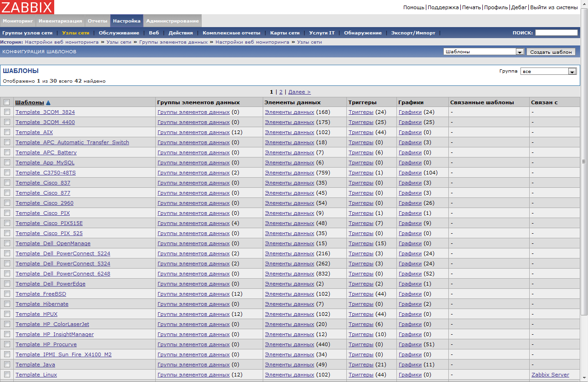Viewport: 588px width, 382px height.
Task: Open Элементы данных for Template_Dell_PowerConnect_6248
Action: tap(289, 274)
